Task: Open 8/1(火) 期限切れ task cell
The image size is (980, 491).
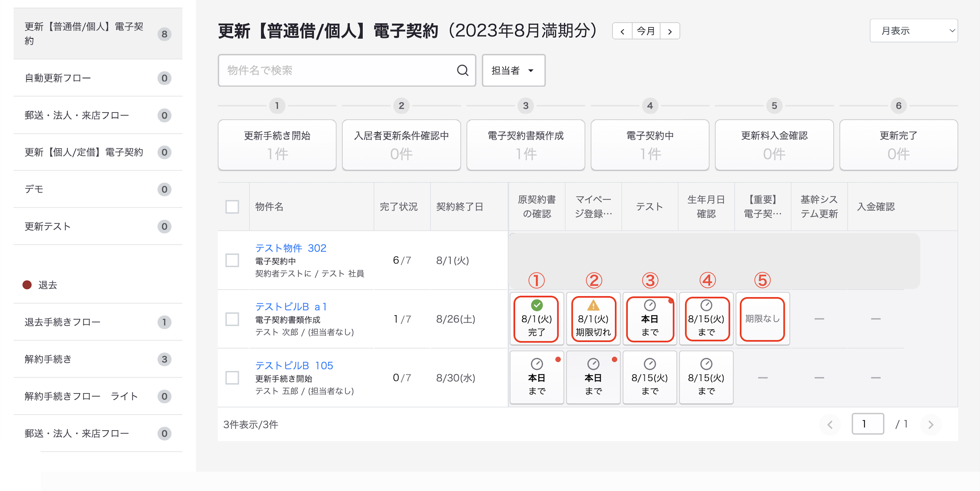Action: (x=593, y=319)
